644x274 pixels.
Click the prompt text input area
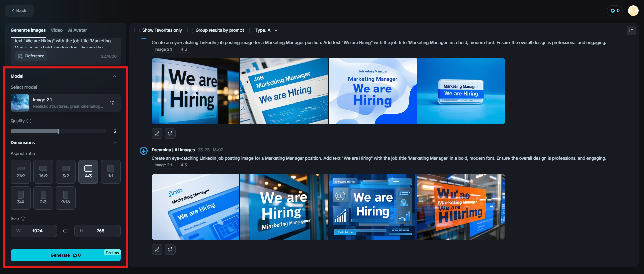66,44
